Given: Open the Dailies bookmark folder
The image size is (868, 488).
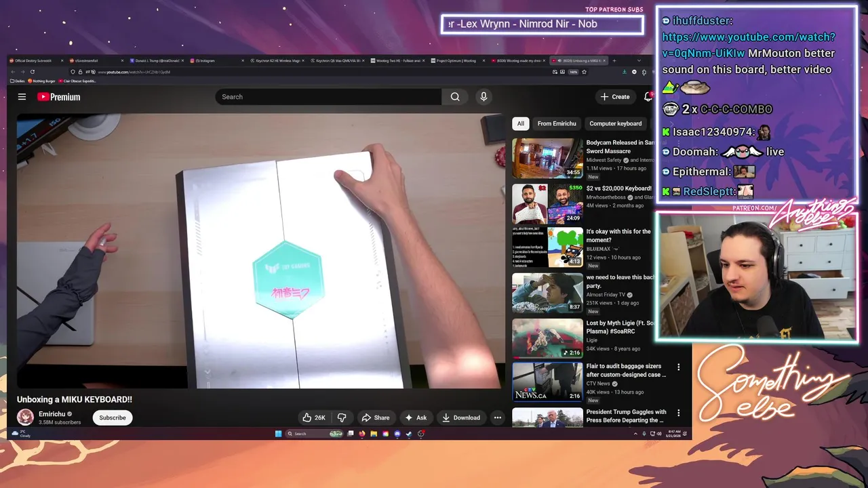Looking at the screenshot, I should tap(18, 81).
